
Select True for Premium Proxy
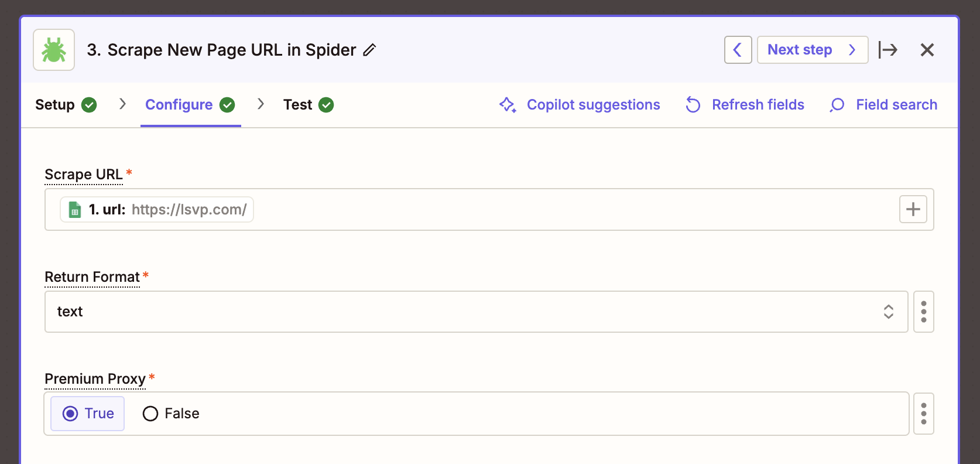pyautogui.click(x=88, y=414)
